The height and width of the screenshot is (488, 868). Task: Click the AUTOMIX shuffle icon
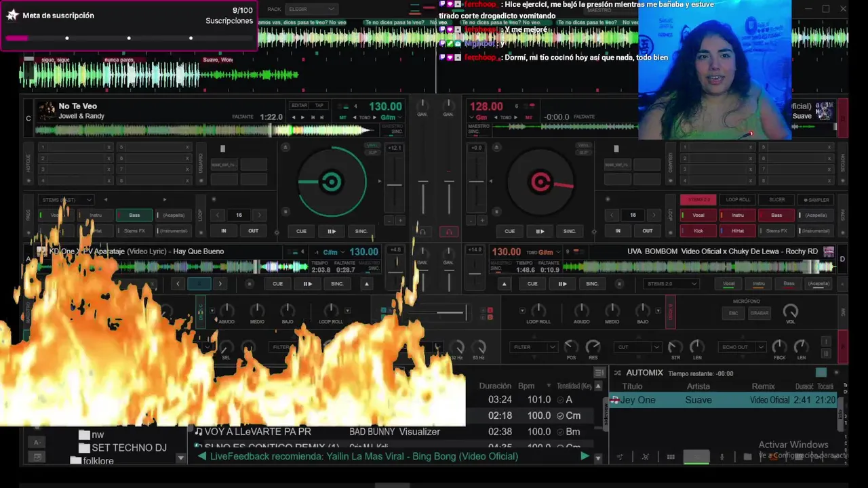[x=617, y=373]
